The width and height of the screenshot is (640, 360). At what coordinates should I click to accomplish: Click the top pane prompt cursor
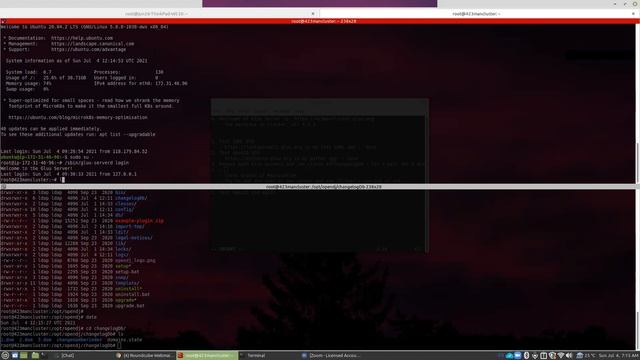(x=63, y=180)
